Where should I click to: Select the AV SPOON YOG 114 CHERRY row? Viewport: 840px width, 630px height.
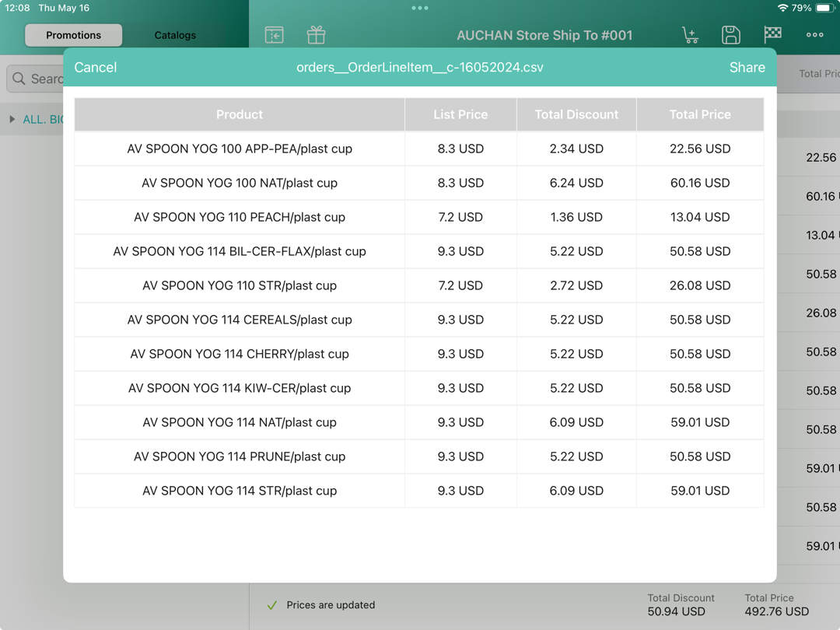pyautogui.click(x=240, y=354)
